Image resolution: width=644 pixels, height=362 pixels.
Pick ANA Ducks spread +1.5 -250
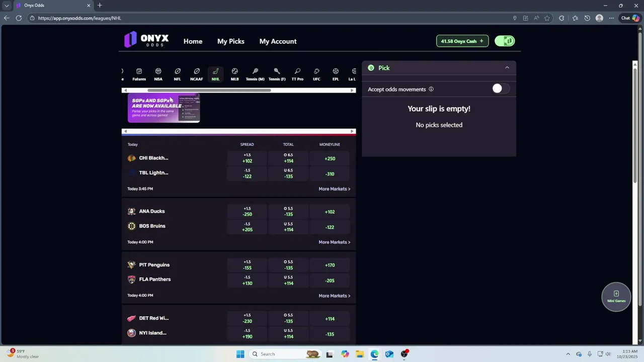coord(247,212)
